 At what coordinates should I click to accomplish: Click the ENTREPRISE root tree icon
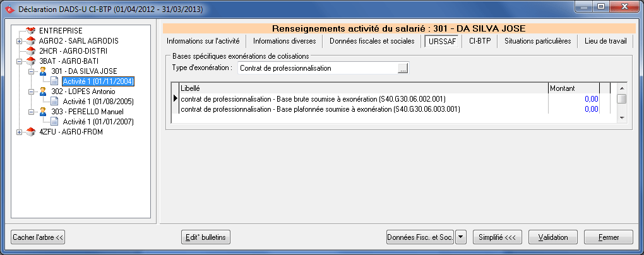tap(30, 30)
